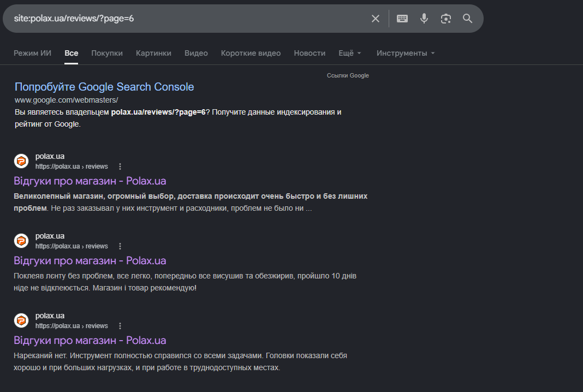This screenshot has height=392, width=583.
Task: Click the Ссылки Google label
Action: click(x=348, y=75)
